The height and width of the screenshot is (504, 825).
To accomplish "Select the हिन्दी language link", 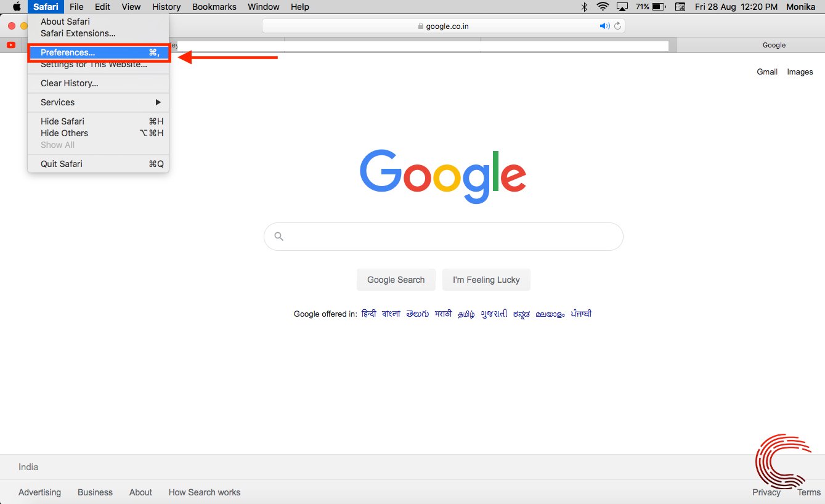I will coord(369,314).
